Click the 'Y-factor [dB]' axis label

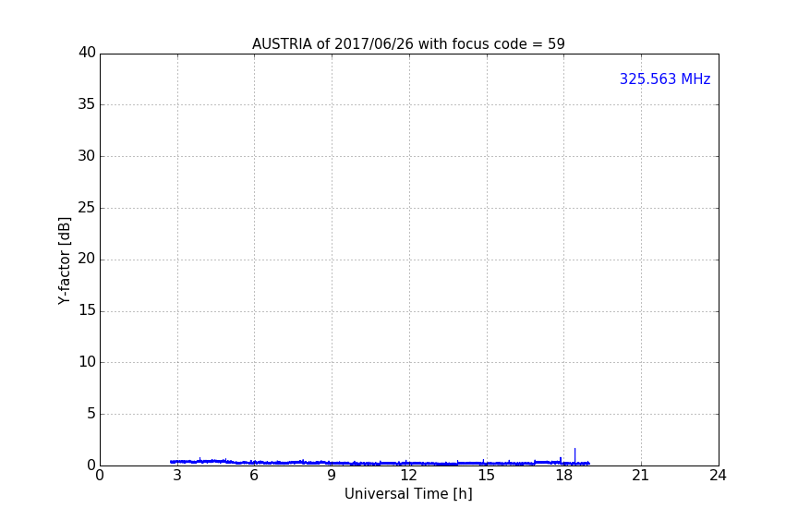64,260
